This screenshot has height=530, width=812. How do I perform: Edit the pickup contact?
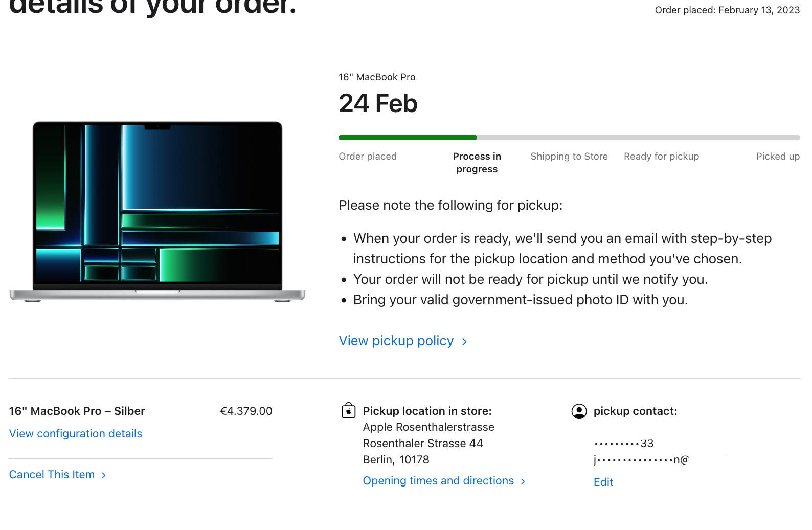click(x=603, y=482)
